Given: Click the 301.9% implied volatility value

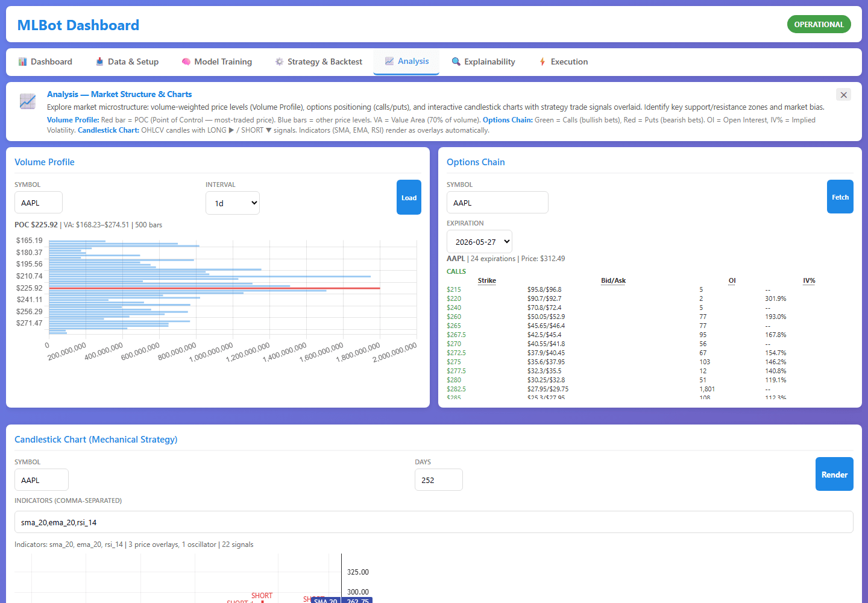Looking at the screenshot, I should [x=776, y=298].
